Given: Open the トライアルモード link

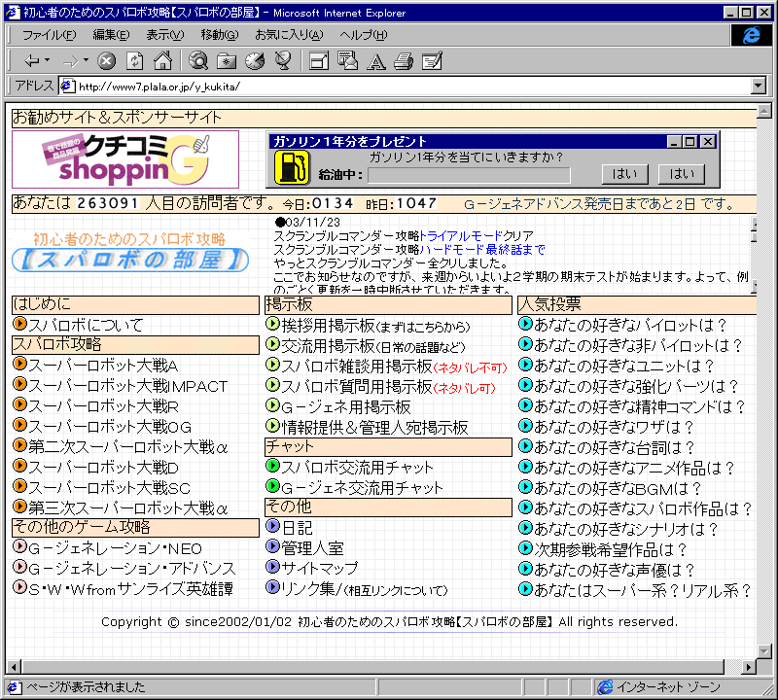Looking at the screenshot, I should coord(461,235).
